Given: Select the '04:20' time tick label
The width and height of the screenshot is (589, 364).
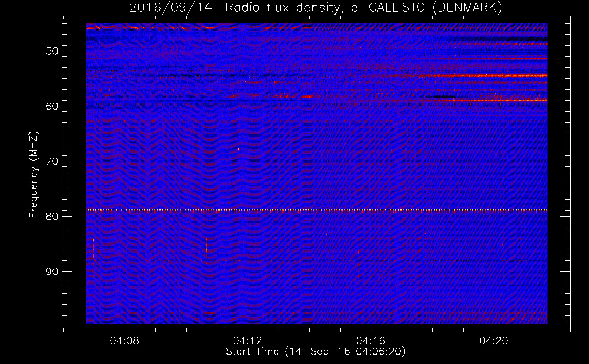Looking at the screenshot, I should point(494,341).
